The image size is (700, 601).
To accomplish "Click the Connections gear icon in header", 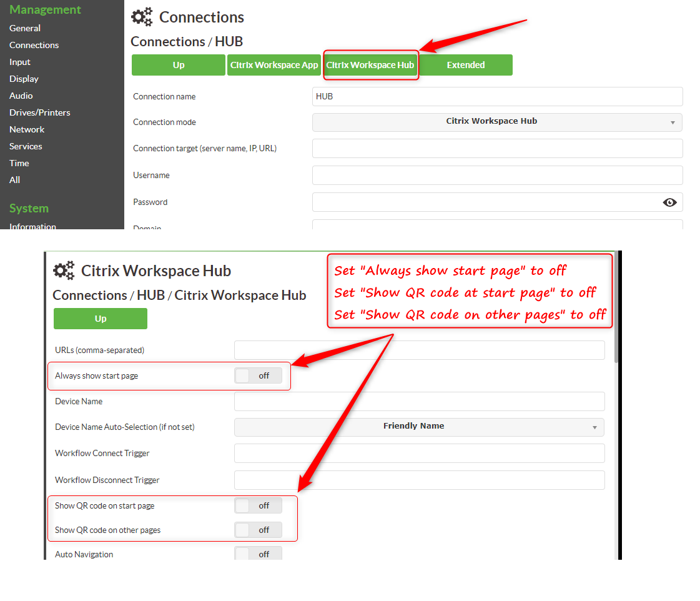I will coord(142,17).
